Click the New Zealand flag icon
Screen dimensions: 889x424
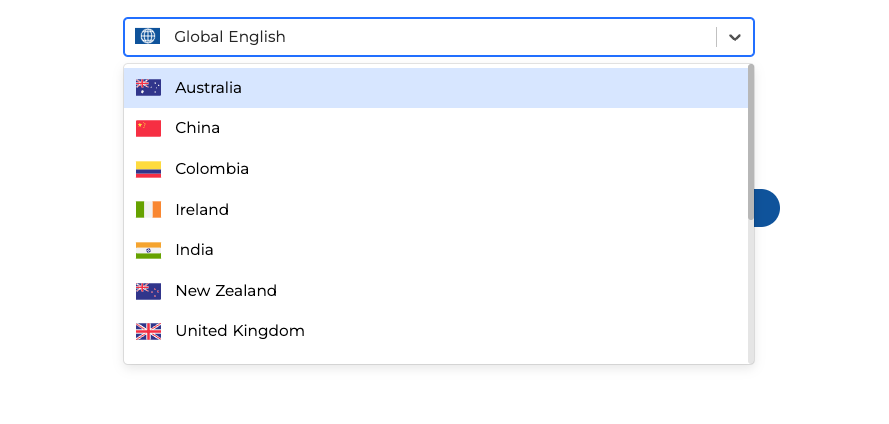click(148, 291)
